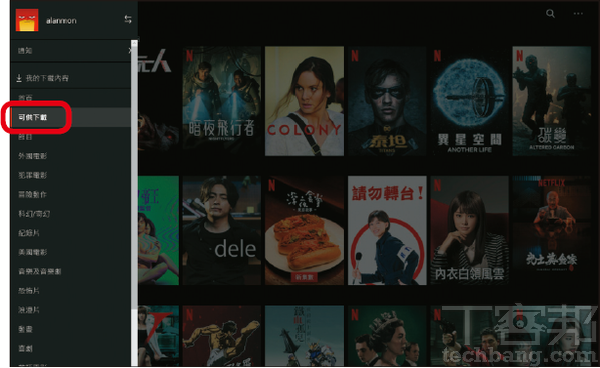Open 深夜食堂 food poster

(305, 230)
